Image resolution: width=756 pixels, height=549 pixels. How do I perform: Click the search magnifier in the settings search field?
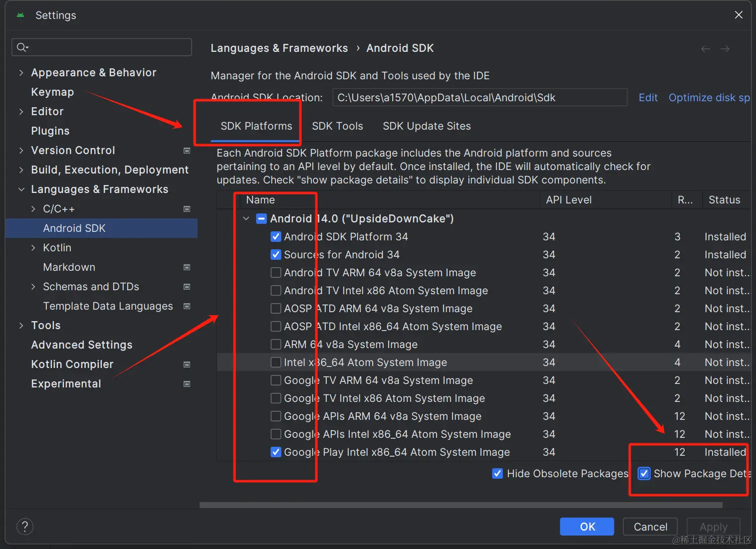22,47
